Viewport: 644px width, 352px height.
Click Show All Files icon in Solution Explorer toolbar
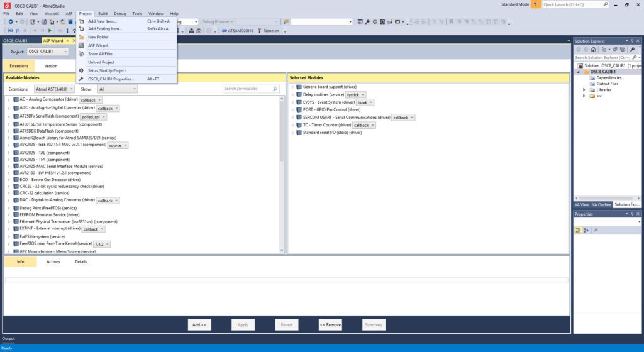[622, 49]
